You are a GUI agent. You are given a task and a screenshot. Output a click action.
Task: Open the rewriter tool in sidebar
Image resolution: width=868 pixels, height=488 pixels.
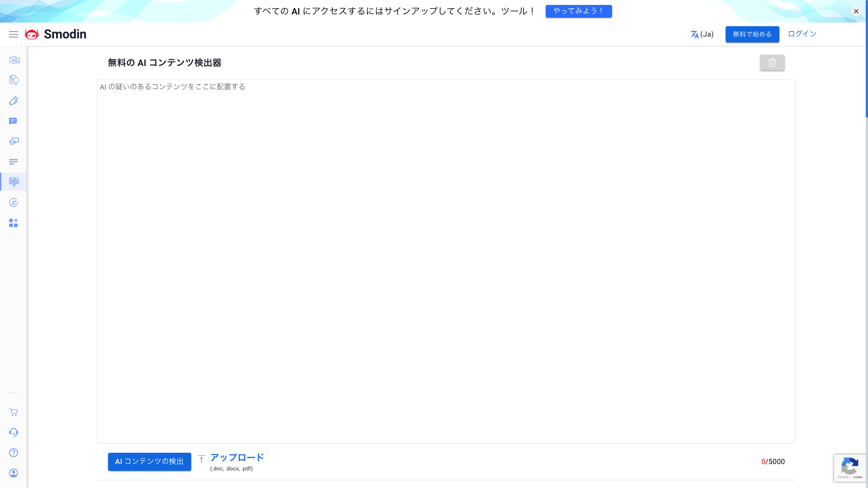click(14, 60)
